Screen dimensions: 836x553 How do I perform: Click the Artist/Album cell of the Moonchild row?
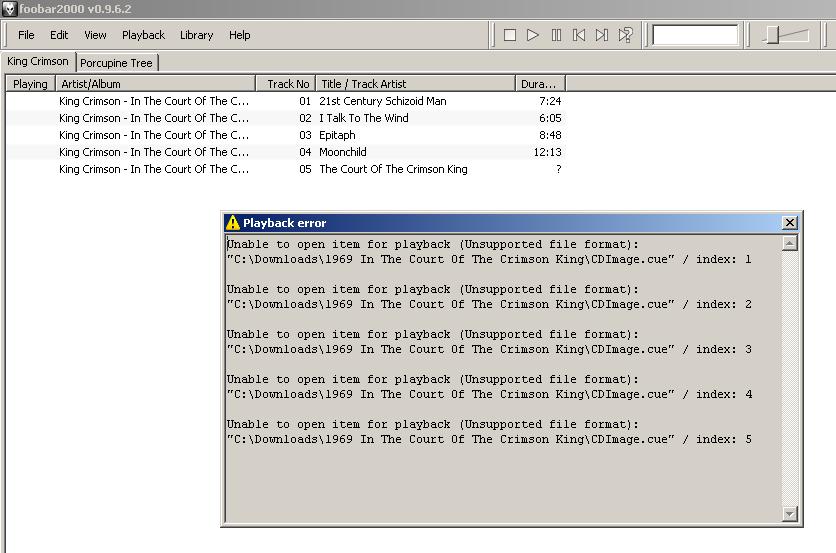pyautogui.click(x=154, y=152)
